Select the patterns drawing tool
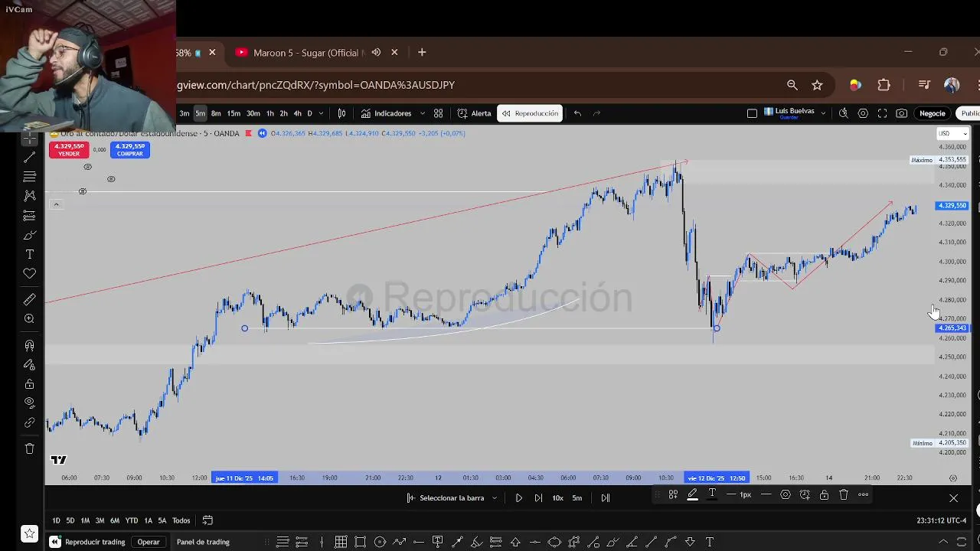 tap(29, 196)
